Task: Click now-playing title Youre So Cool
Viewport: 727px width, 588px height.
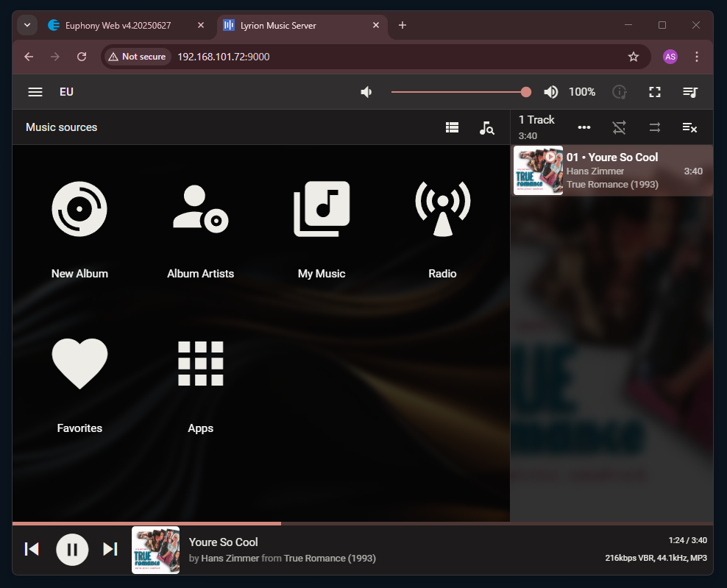Action: [x=224, y=542]
